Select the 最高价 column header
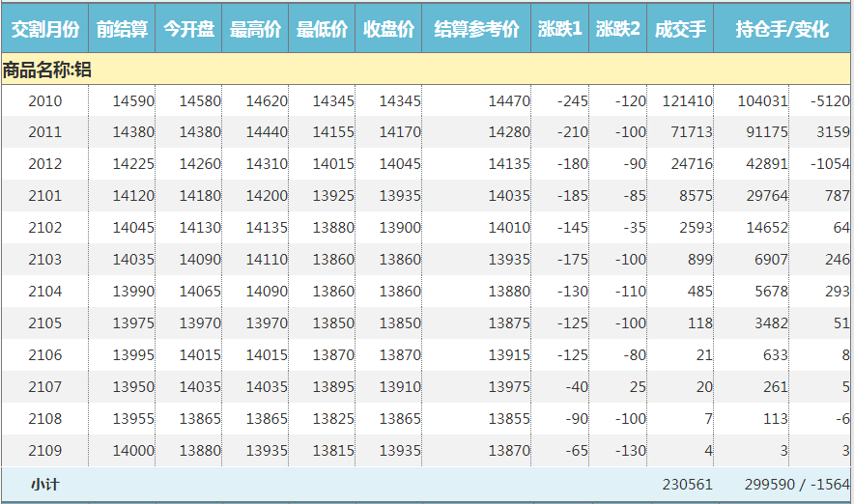 click(255, 29)
